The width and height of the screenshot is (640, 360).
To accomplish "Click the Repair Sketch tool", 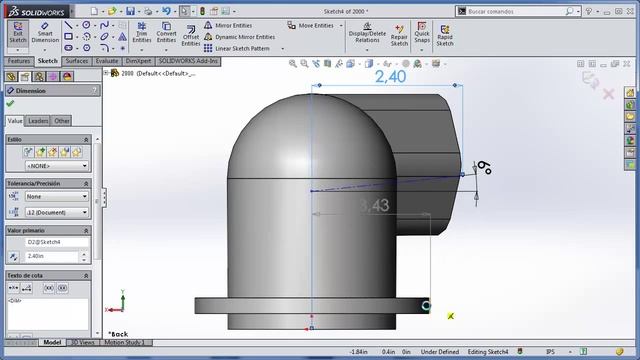I will [399, 35].
